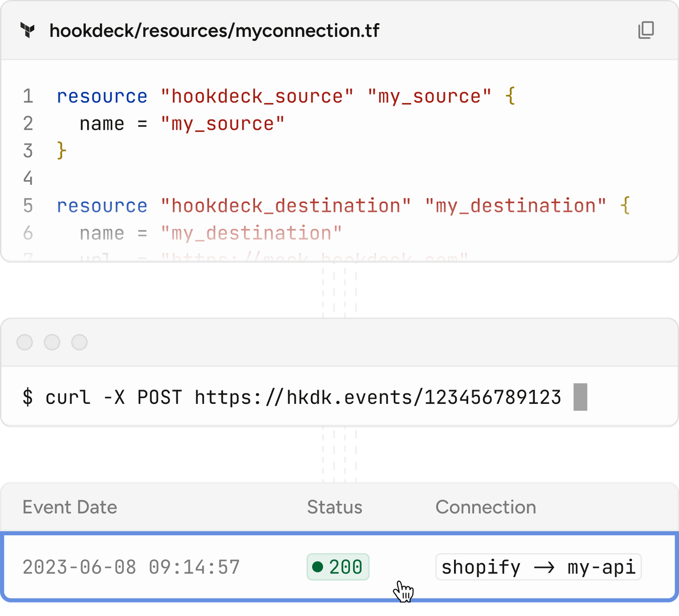
Task: Click the hkdk.events URL in terminal
Action: click(377, 397)
